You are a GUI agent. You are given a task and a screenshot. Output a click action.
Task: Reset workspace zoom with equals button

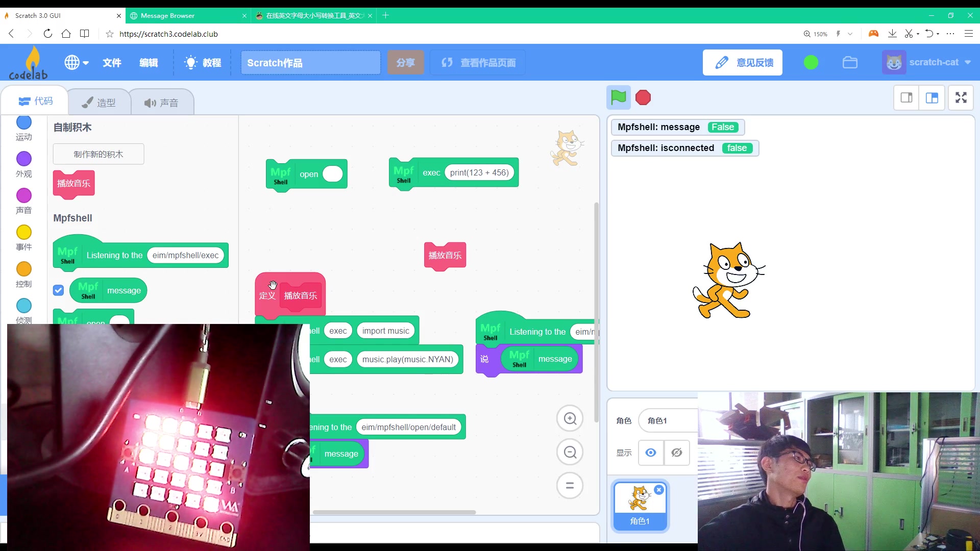(570, 486)
